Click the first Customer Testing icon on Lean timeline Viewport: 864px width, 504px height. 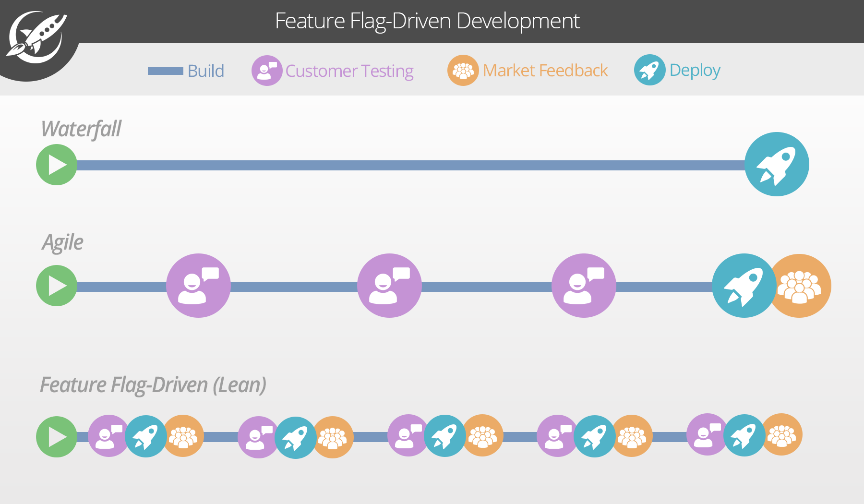tap(108, 437)
